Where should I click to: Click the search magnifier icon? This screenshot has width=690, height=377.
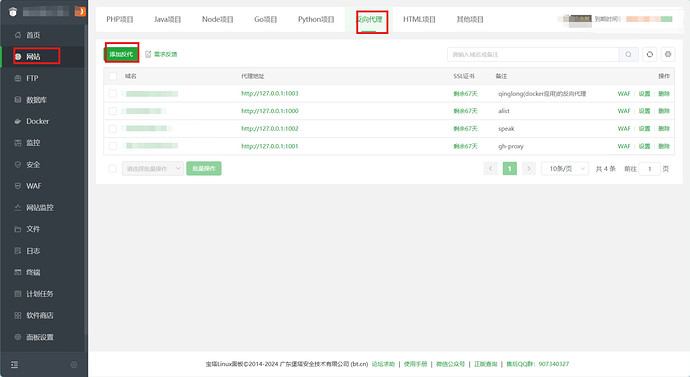pos(628,54)
